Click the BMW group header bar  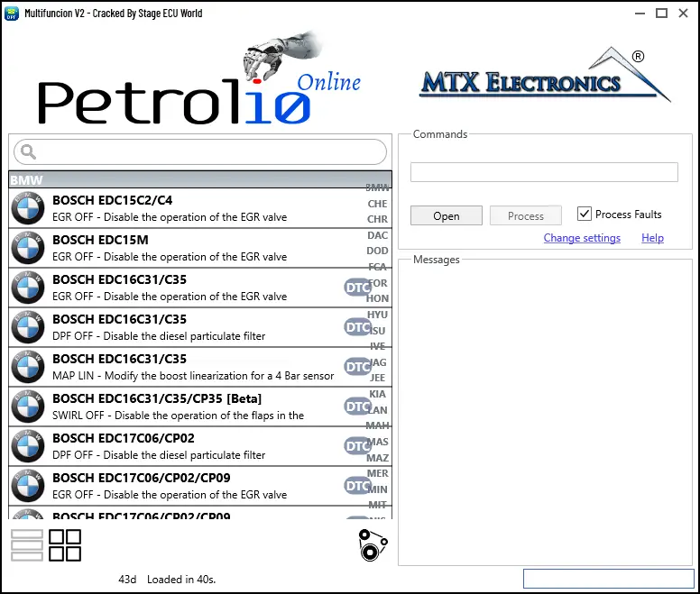(x=180, y=179)
